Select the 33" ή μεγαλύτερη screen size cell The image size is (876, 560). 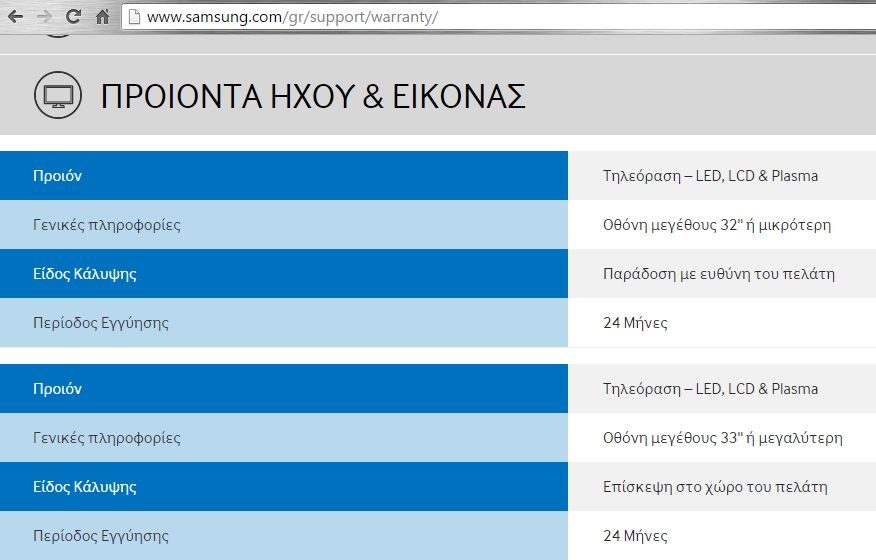pos(722,438)
